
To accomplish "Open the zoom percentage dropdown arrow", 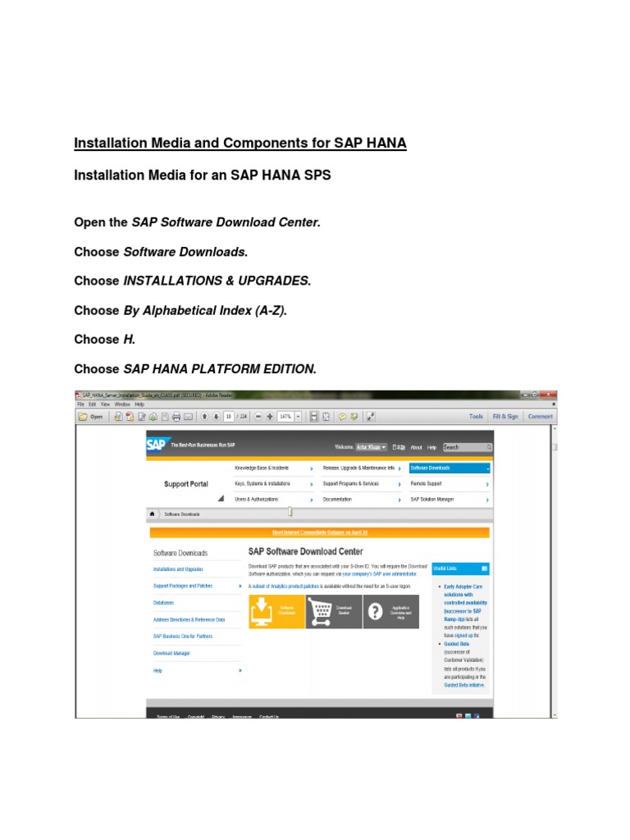I will [x=299, y=416].
